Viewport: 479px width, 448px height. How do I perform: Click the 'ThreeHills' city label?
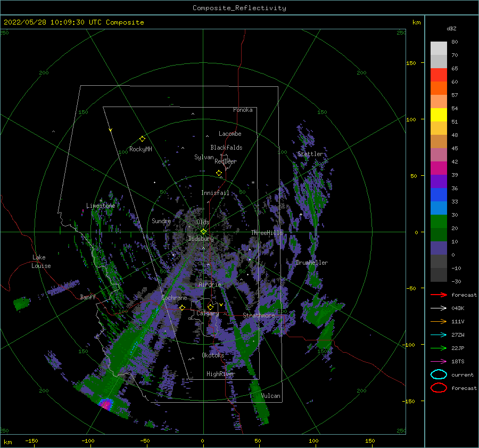click(267, 233)
